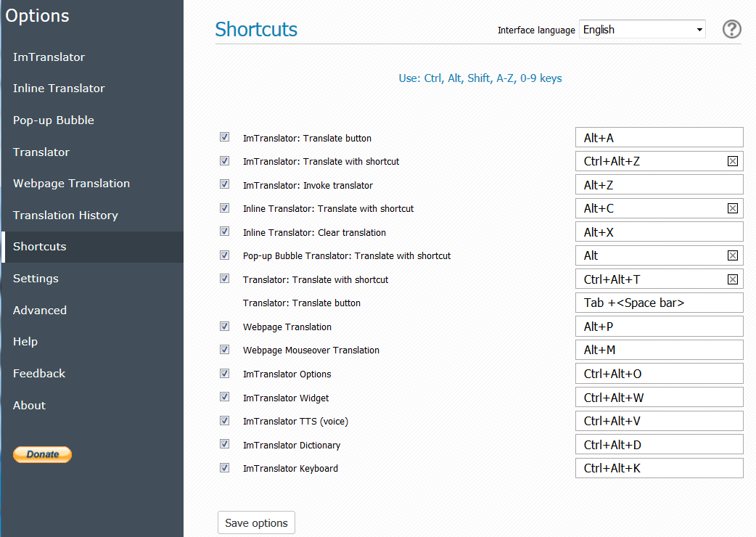Click the help question mark icon
The image size is (756, 537).
tap(731, 30)
